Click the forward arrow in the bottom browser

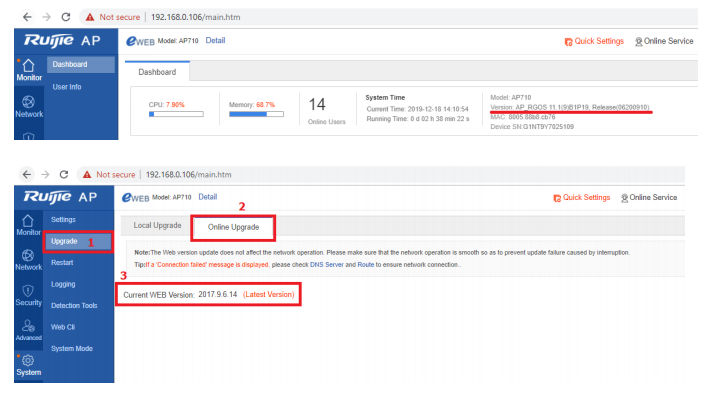tap(45, 174)
